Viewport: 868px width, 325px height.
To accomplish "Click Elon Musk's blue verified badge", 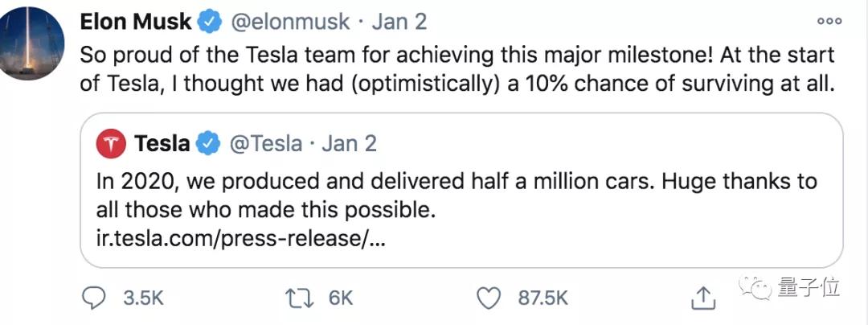I will point(211,22).
